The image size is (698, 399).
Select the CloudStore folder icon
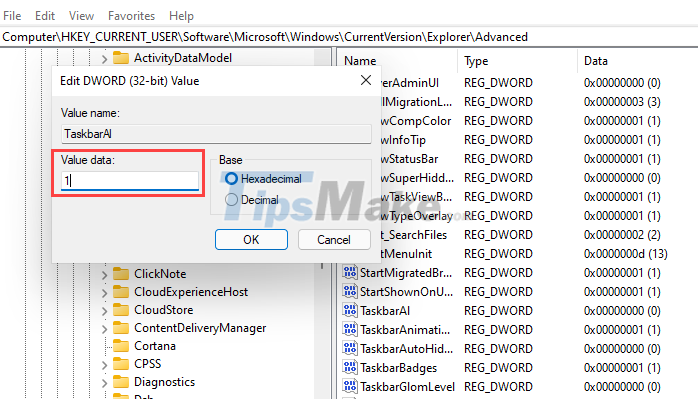click(121, 309)
